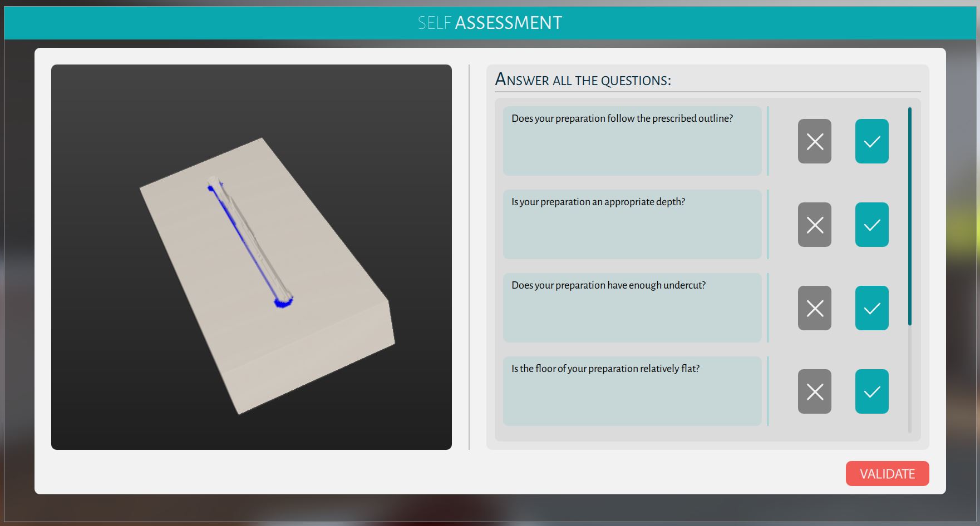The width and height of the screenshot is (980, 526).
Task: Choose checkmark for relatively flat floor question
Action: click(x=872, y=391)
